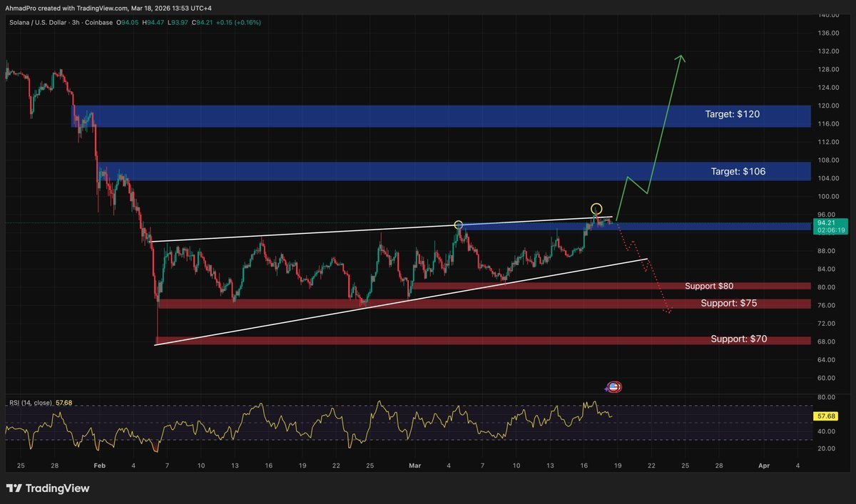The image size is (856, 504).
Task: Click the yellow RSI value tag 57.68
Action: (x=826, y=416)
